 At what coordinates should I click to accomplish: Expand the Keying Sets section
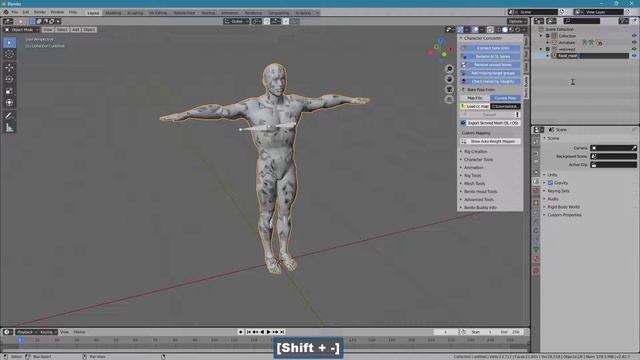pyautogui.click(x=558, y=191)
